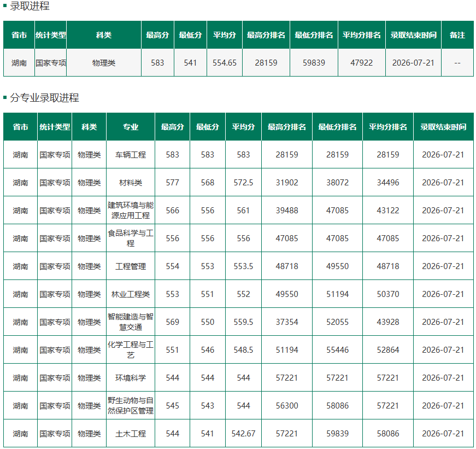Screen dimensions: 476x449
Task: Select the 备注 column header in summary table
Action: (457, 35)
